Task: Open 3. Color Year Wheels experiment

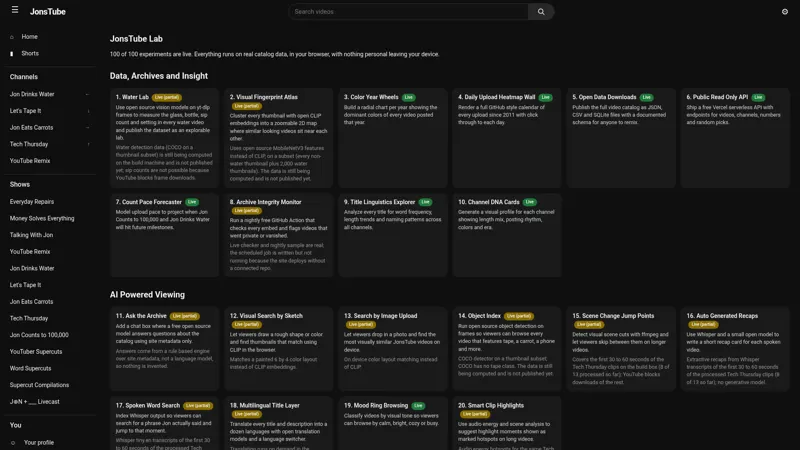Action: click(x=393, y=138)
